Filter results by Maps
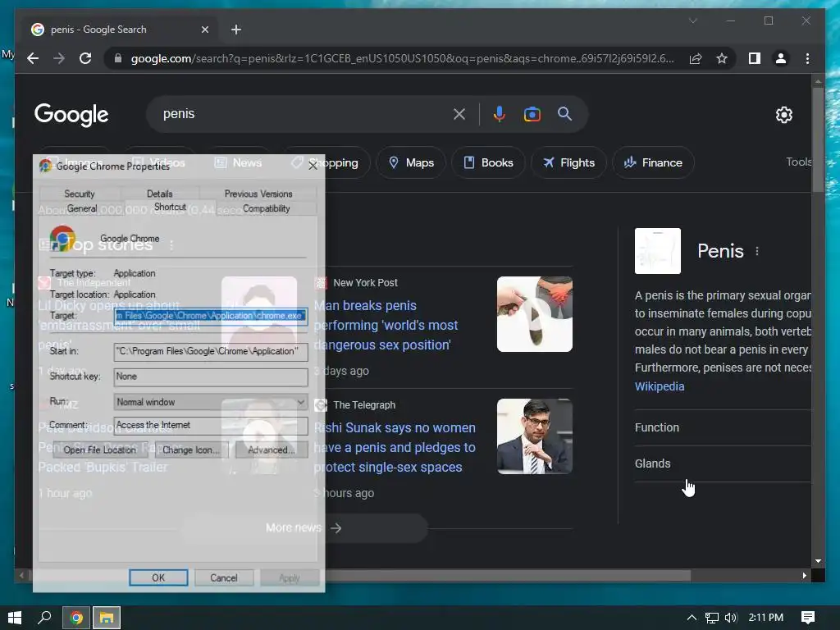 (x=411, y=162)
